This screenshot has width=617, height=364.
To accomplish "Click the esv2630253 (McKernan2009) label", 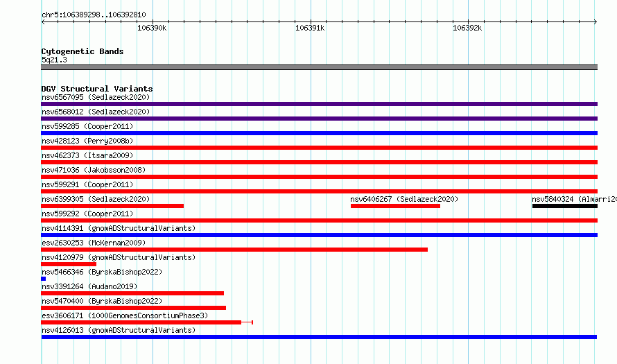I will point(94,243).
